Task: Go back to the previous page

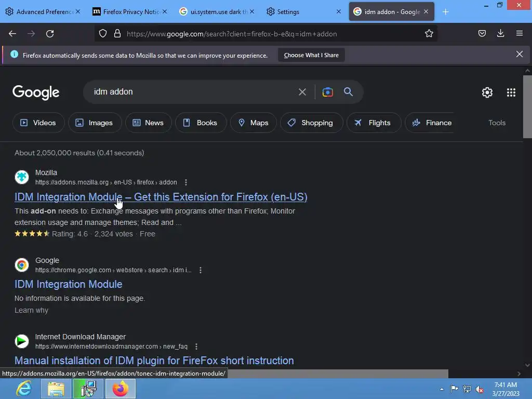Action: pyautogui.click(x=12, y=34)
